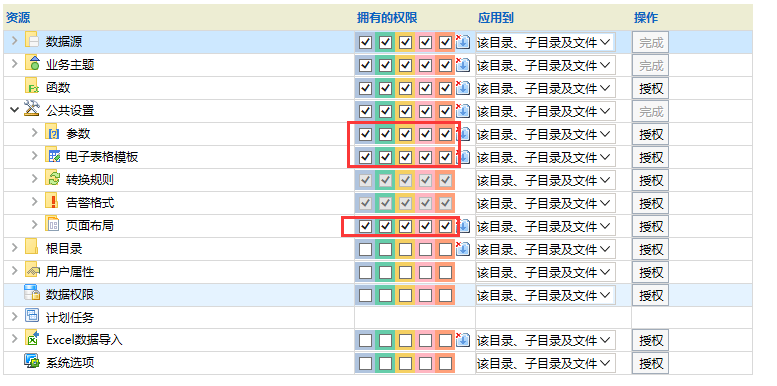Click the clear-permission icon in 业务主题 row
Screen dimensions: 777x386
[x=462, y=65]
